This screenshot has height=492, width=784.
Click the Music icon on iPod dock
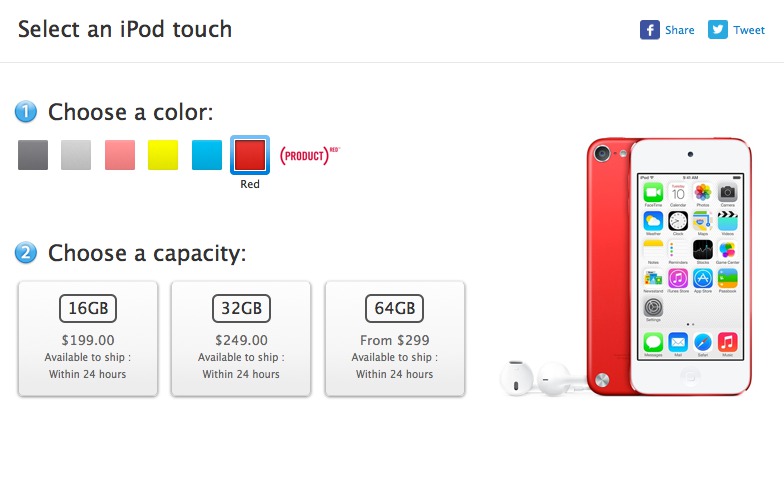pos(728,341)
